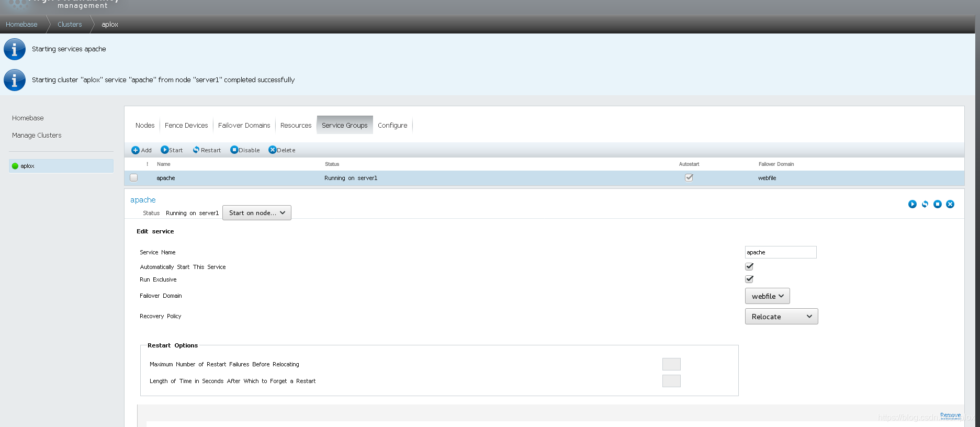This screenshot has height=427, width=980.
Task: Select the aplox cluster in sidebar
Action: click(61, 166)
